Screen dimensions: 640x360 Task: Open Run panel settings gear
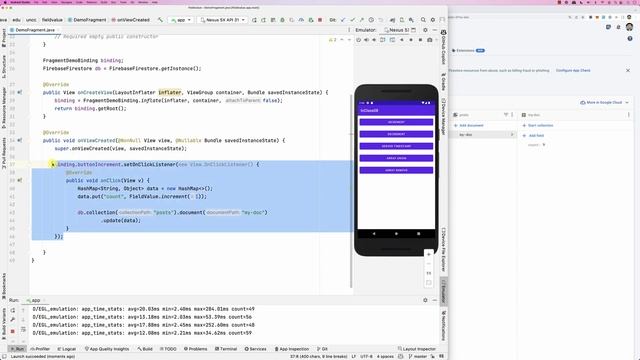coord(425,300)
